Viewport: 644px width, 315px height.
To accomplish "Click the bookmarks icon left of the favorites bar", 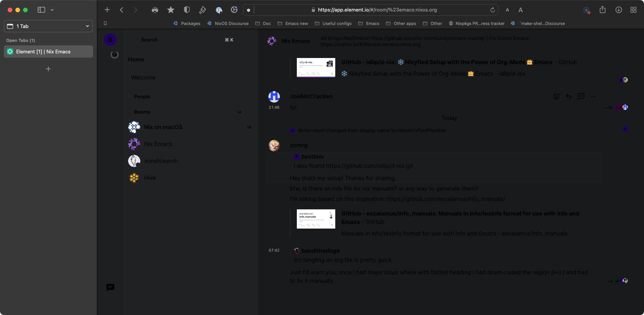I will coord(105,23).
